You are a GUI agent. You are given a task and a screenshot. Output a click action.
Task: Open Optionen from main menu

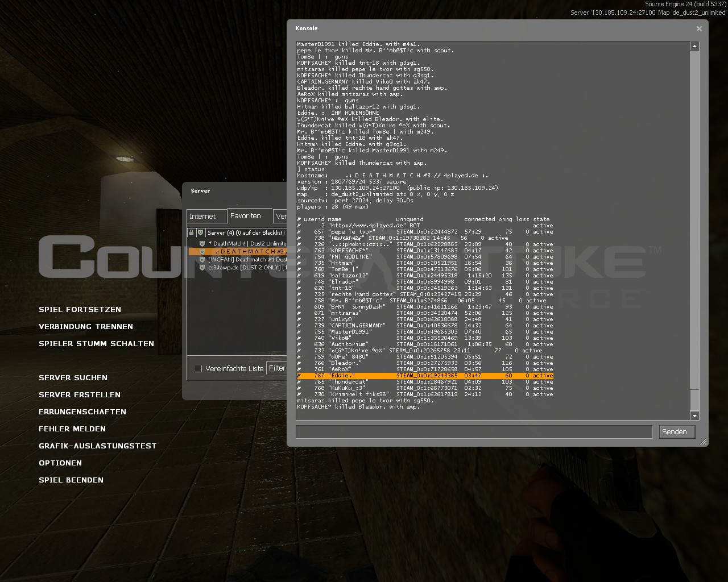[x=60, y=463]
